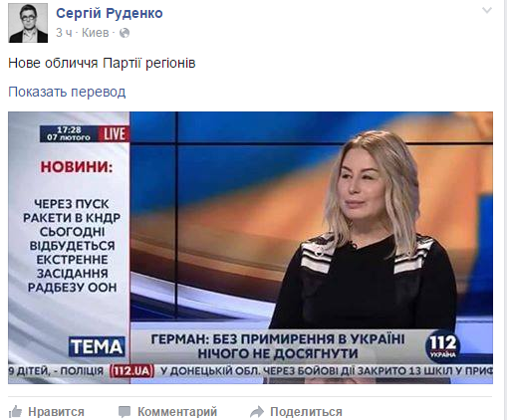The height and width of the screenshot is (420, 507).
Task: Share the post via Поделиться
Action: pyautogui.click(x=306, y=412)
